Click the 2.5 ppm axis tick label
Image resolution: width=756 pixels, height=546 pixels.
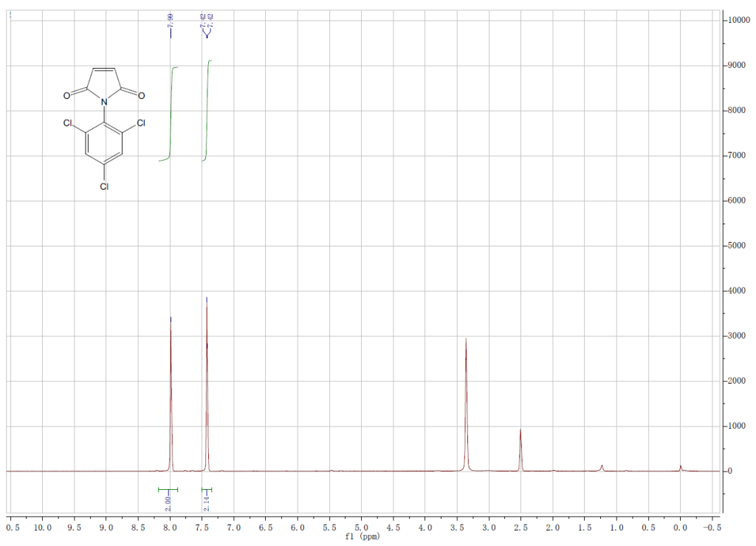click(x=520, y=528)
